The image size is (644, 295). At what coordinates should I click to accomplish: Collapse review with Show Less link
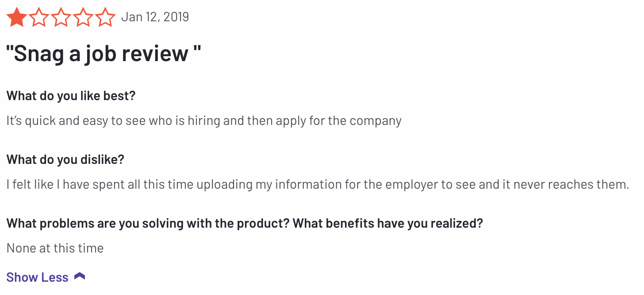[x=38, y=277]
